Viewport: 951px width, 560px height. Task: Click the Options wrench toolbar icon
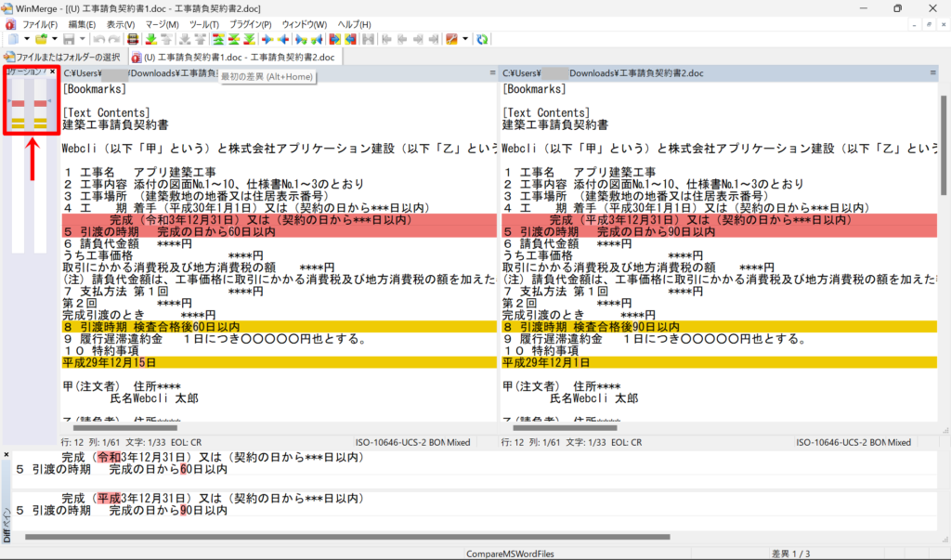[451, 39]
